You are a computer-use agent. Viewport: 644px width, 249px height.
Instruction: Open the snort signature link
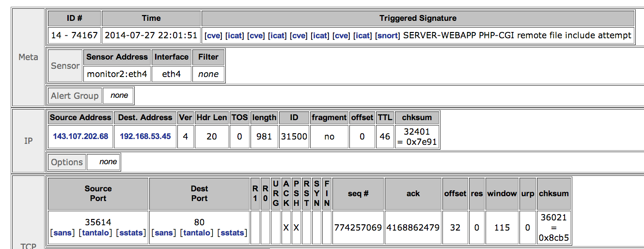[x=388, y=35]
